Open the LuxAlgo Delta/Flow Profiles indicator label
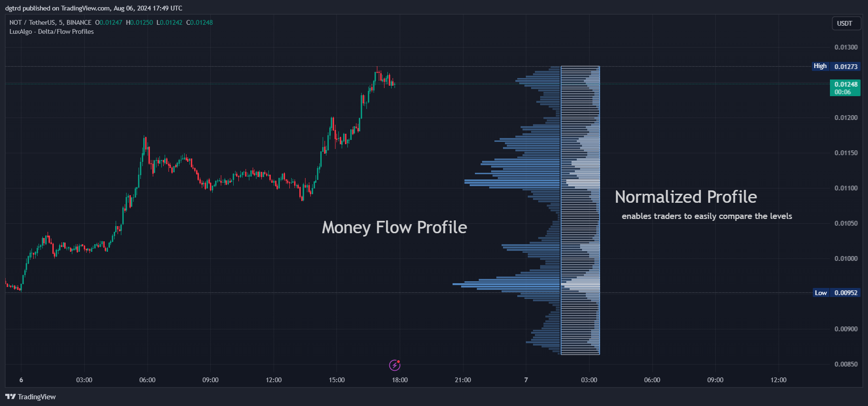The image size is (868, 406). click(x=51, y=31)
